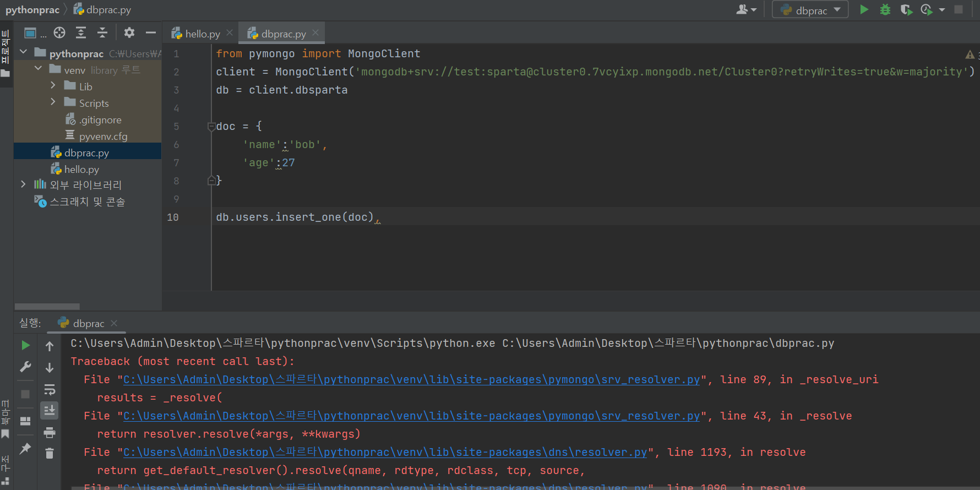This screenshot has width=980, height=490.
Task: Select hello.py in the project tree
Action: point(81,169)
